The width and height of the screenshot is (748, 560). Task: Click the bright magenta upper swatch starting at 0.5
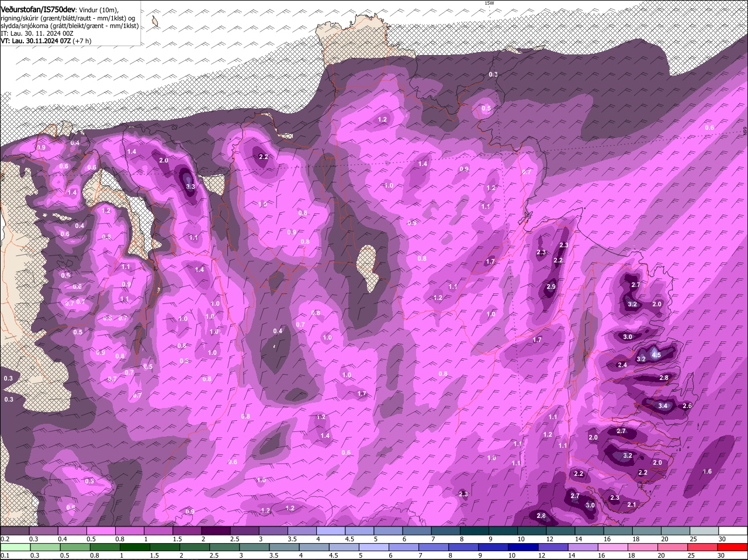point(101,531)
